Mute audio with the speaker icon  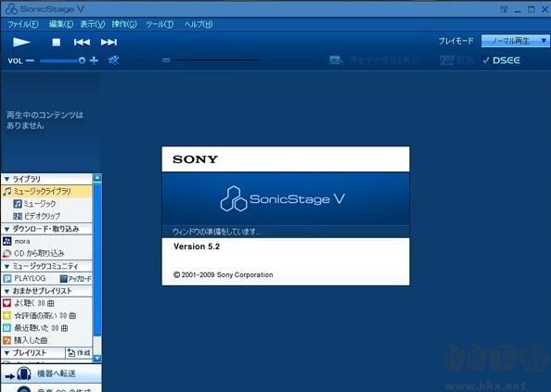113,60
